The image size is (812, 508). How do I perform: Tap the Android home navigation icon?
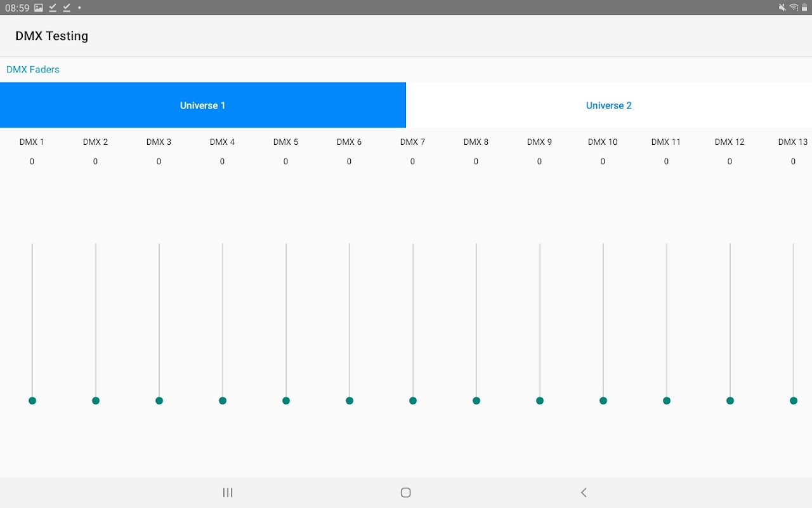click(x=406, y=492)
